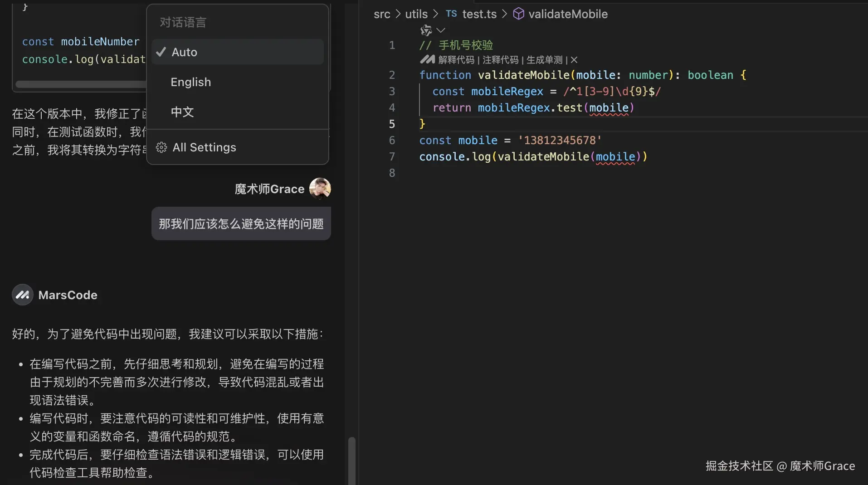
Task: Click line number 5 in the gutter
Action: tap(392, 124)
